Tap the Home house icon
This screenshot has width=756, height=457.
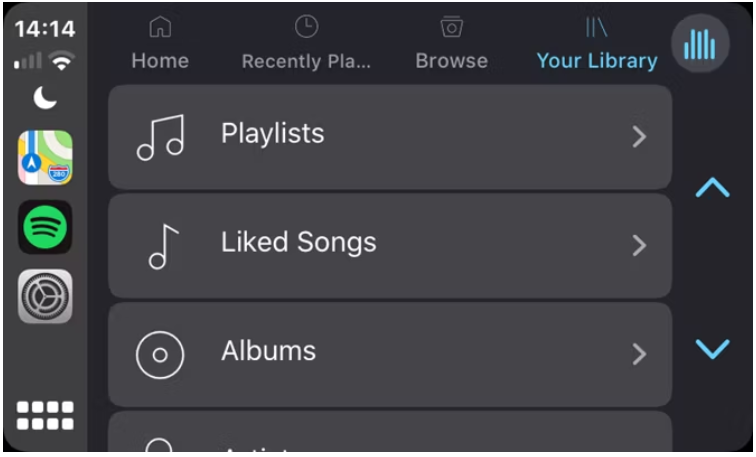[160, 27]
